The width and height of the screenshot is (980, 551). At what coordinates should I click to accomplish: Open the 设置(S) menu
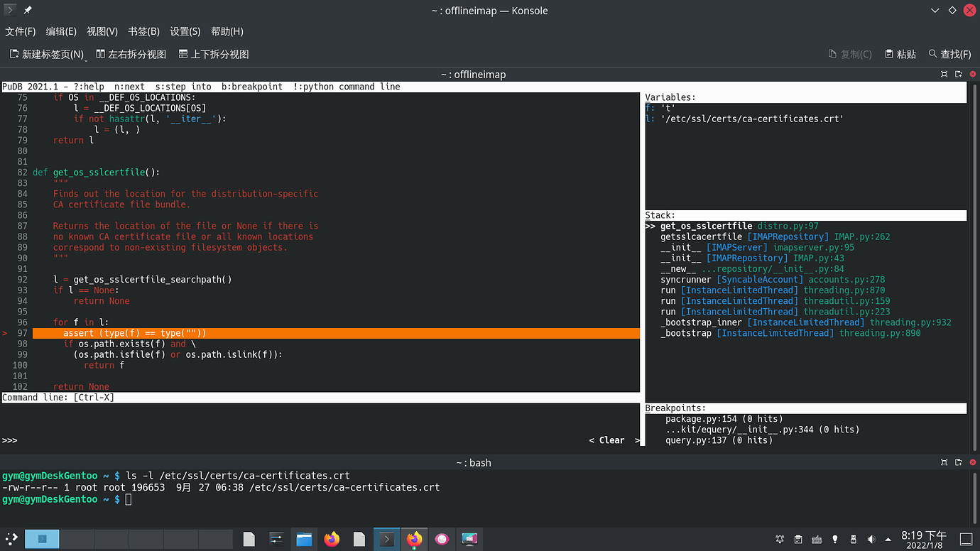[x=184, y=31]
